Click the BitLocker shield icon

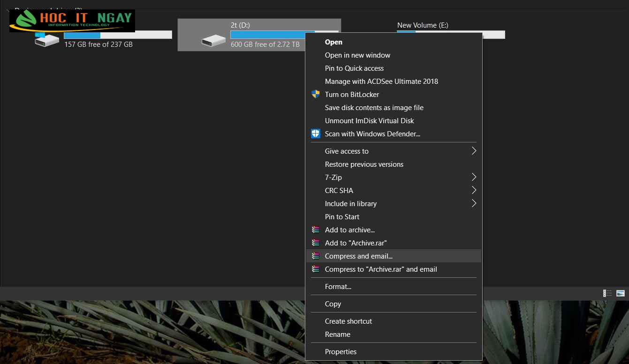pyautogui.click(x=316, y=94)
